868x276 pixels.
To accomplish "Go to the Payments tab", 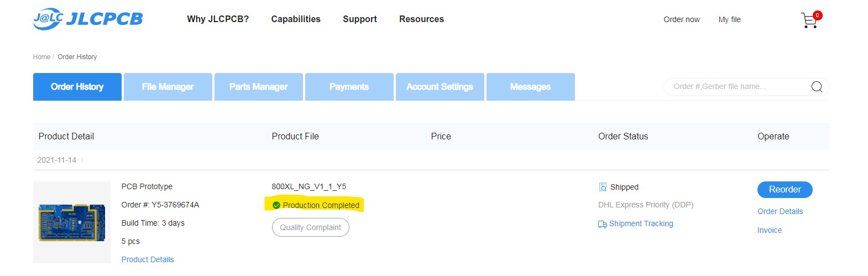I will tap(349, 87).
